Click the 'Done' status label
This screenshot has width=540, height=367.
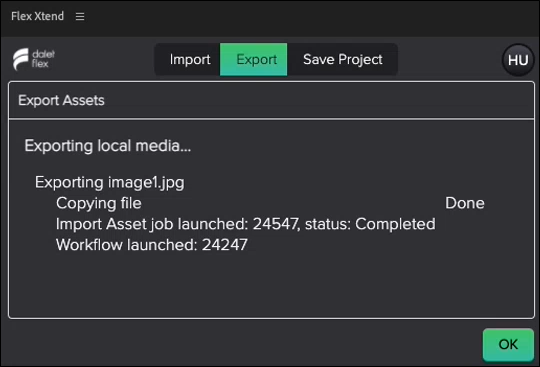[465, 203]
